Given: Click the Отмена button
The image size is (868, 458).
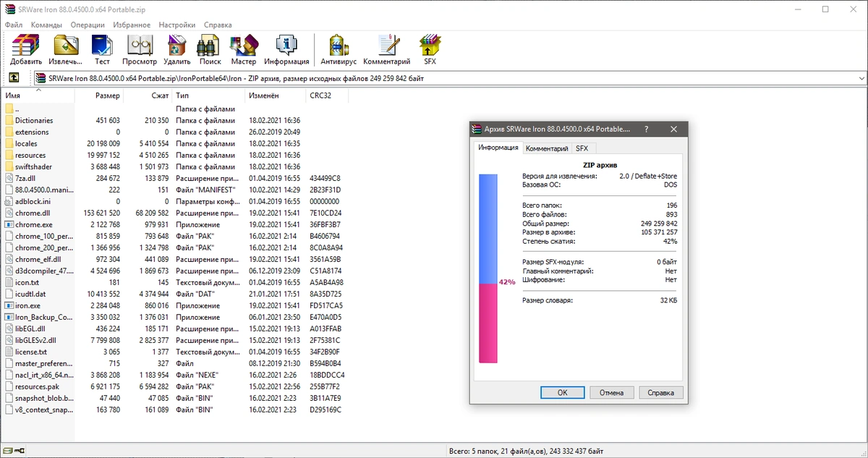Looking at the screenshot, I should pyautogui.click(x=611, y=393).
